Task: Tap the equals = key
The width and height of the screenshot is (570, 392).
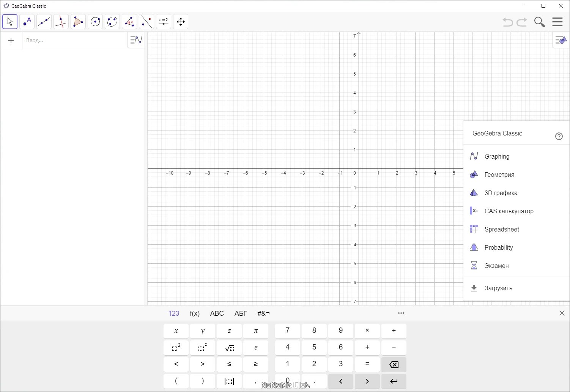Action: point(367,364)
